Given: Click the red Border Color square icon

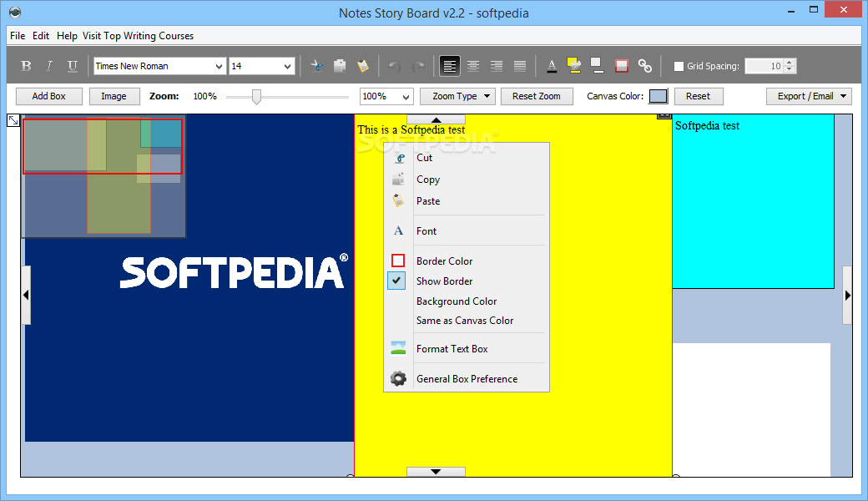Looking at the screenshot, I should point(398,261).
